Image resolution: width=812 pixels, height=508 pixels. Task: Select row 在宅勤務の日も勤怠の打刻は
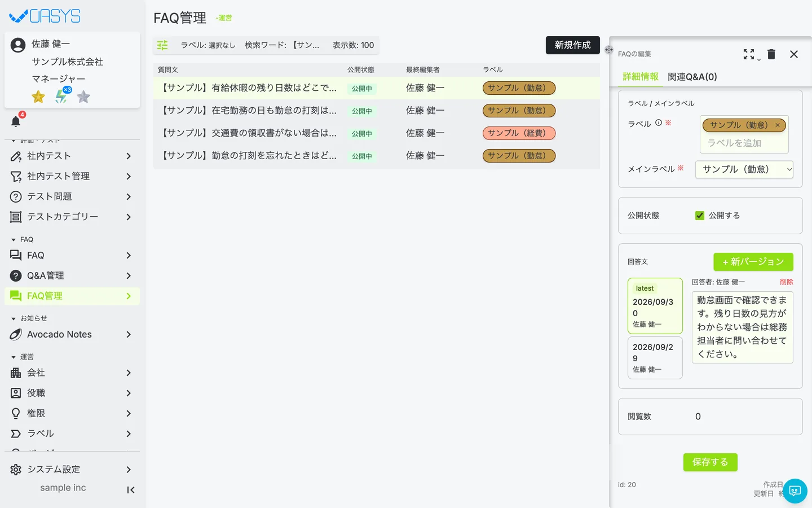point(377,111)
